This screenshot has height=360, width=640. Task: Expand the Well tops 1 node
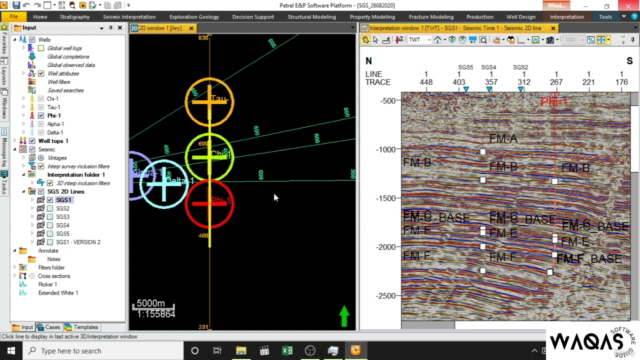pyautogui.click(x=15, y=141)
